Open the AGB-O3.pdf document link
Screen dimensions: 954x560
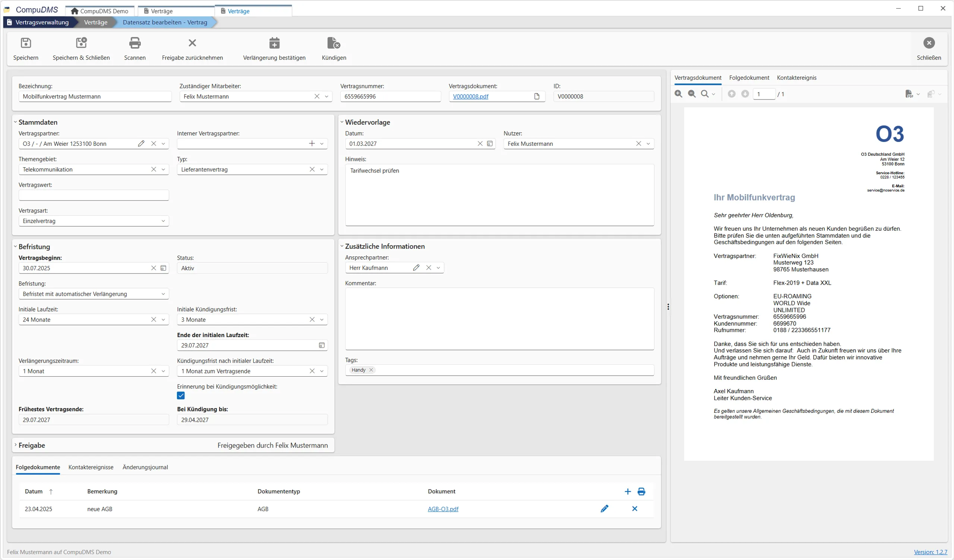pos(443,509)
